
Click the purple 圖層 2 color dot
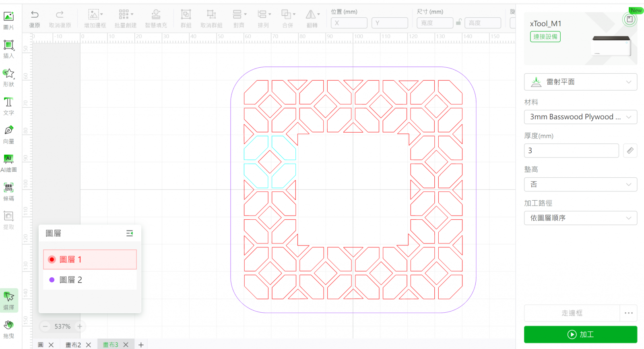tap(52, 280)
